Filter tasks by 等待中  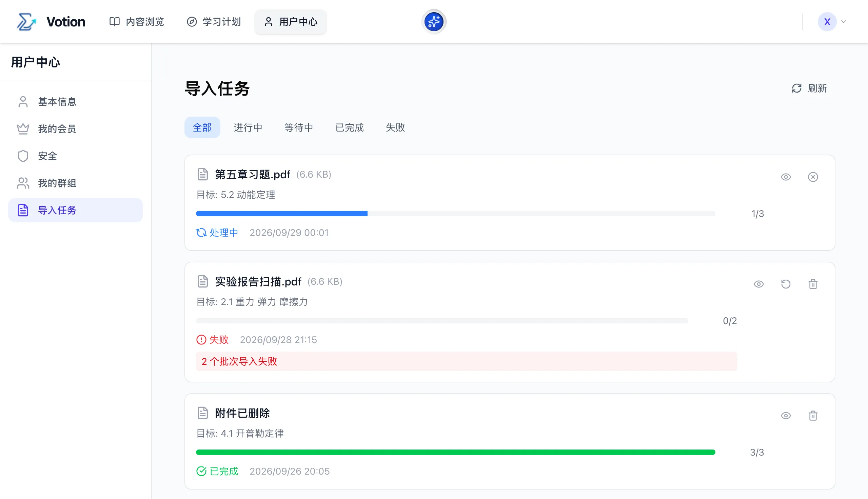(x=299, y=127)
